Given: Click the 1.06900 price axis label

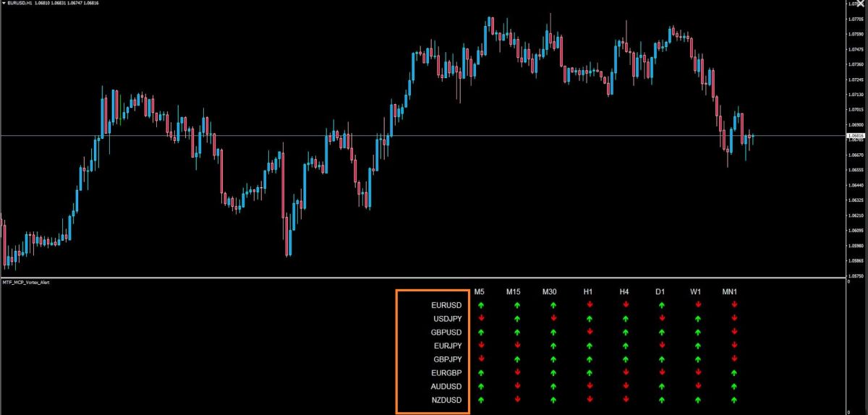Looking at the screenshot, I should click(x=856, y=124).
